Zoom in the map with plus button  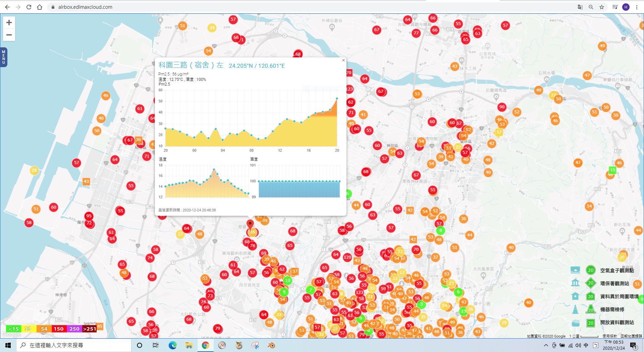coord(9,22)
